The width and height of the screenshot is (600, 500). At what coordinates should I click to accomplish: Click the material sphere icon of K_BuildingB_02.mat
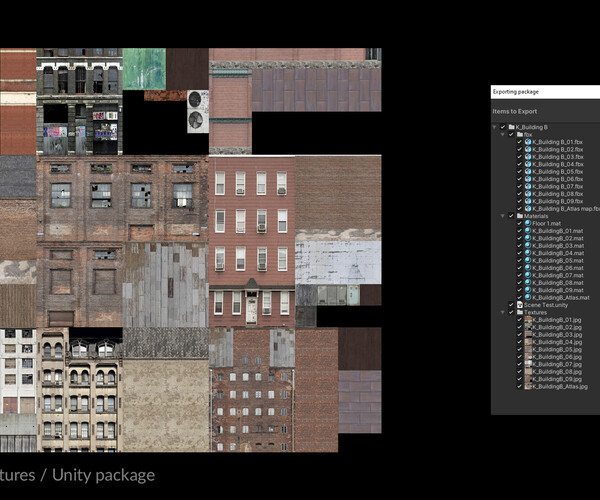coord(528,238)
